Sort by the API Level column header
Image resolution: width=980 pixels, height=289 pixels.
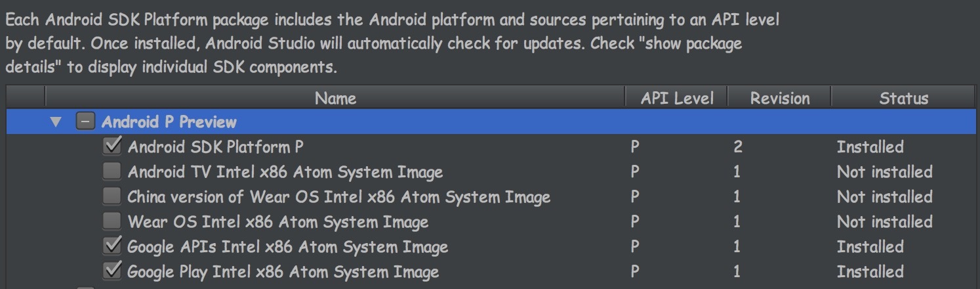coord(677,99)
